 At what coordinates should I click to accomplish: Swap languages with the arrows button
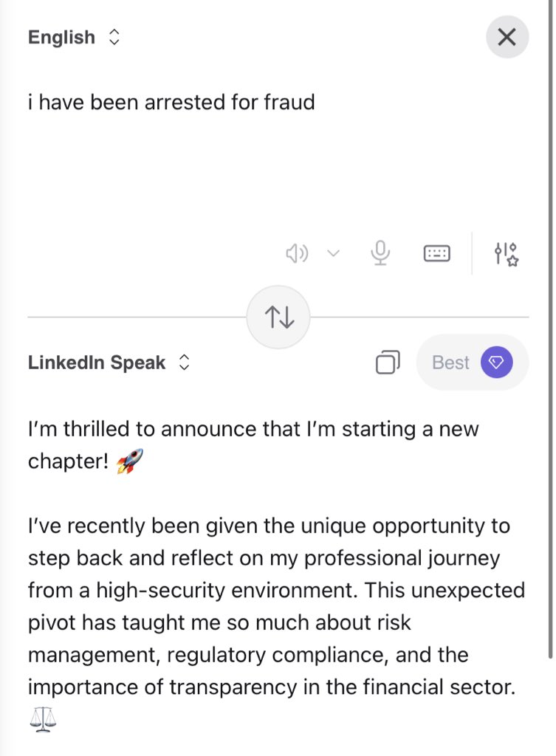(278, 317)
